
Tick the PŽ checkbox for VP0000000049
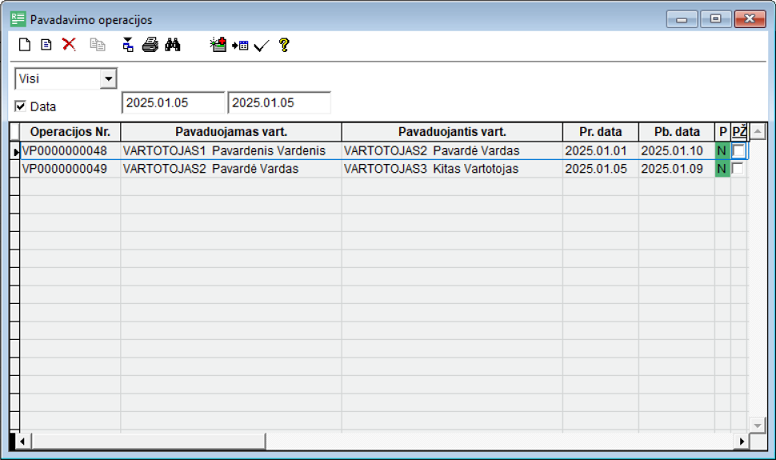point(739,169)
